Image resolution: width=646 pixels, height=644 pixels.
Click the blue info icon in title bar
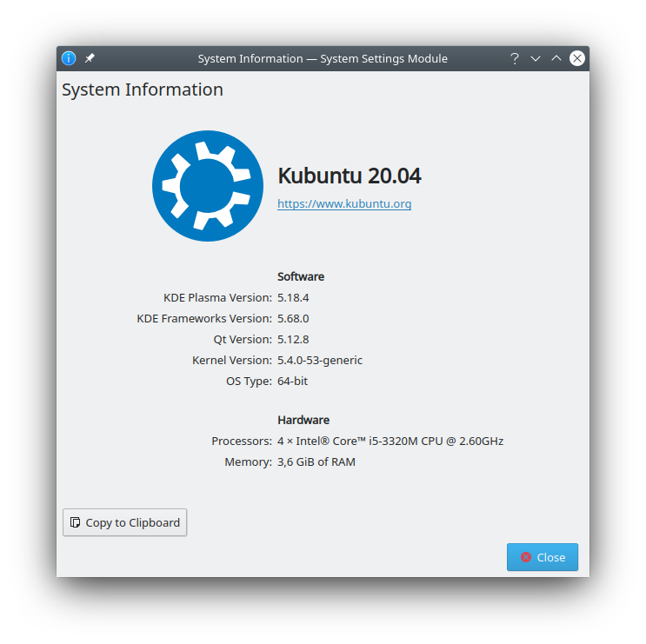click(69, 58)
